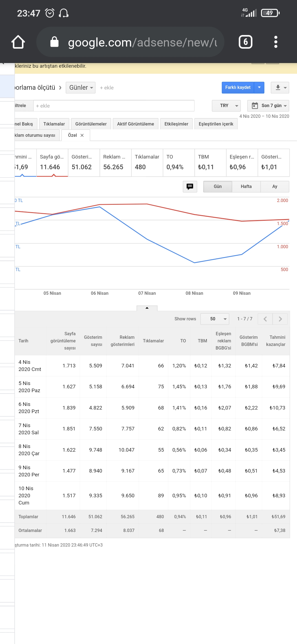
Task: Click the 07 Nisan chart axis label
Action: tap(147, 293)
